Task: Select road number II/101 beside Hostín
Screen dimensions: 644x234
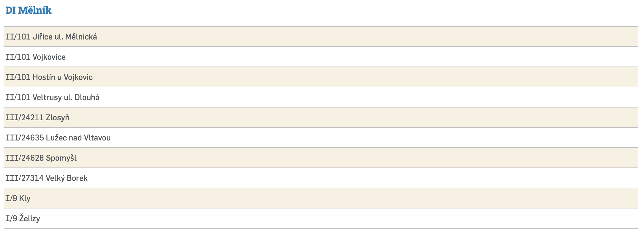Action: coord(18,77)
